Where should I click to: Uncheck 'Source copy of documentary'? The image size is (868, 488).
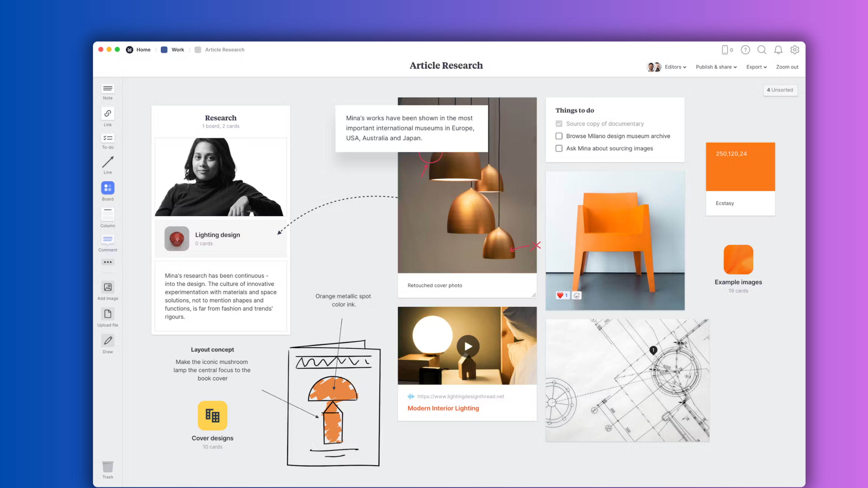pos(559,124)
